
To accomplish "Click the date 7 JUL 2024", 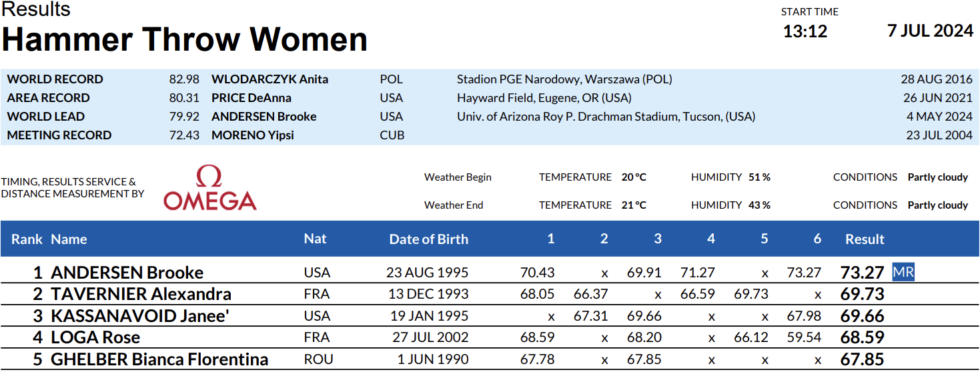I will click(930, 31).
